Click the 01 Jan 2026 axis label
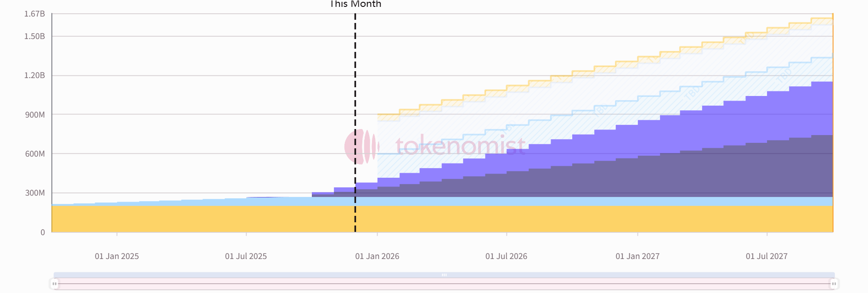Image resolution: width=868 pixels, height=293 pixels. point(377,256)
